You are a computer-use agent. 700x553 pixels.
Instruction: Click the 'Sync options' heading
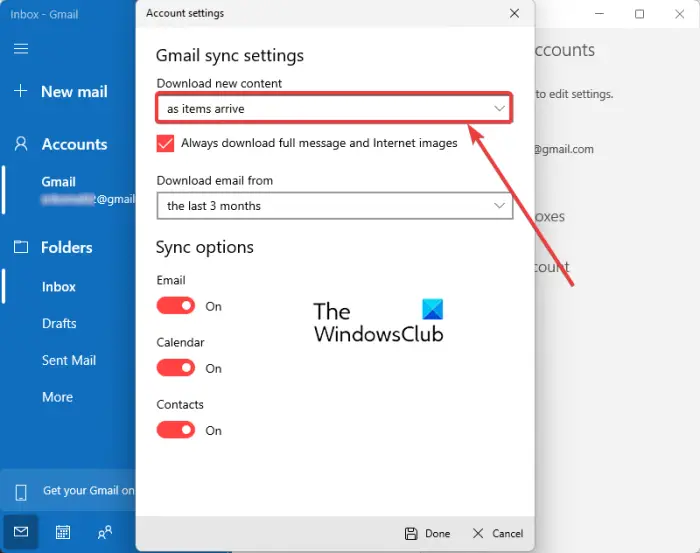point(204,247)
